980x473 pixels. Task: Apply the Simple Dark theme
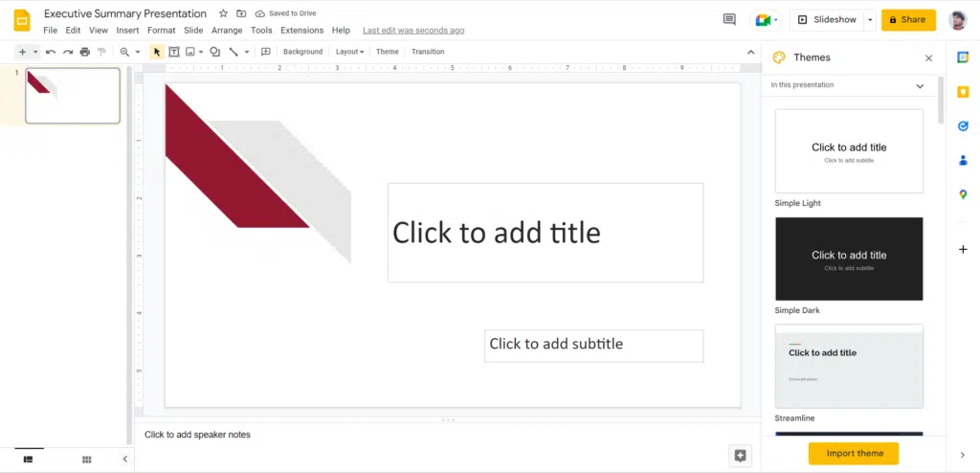click(x=849, y=259)
